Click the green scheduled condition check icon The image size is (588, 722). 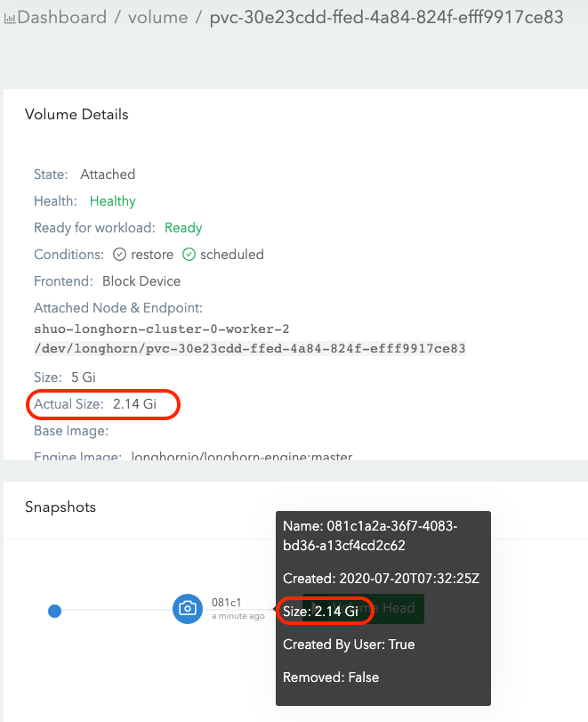pyautogui.click(x=189, y=255)
